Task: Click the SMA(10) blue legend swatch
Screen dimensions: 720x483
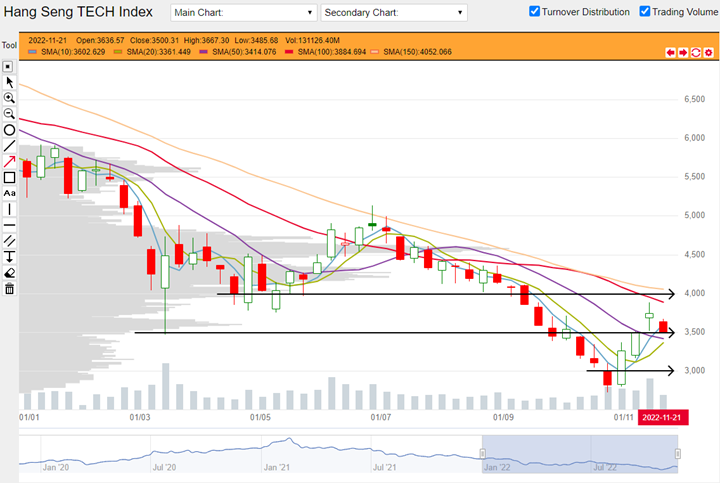Action: click(x=32, y=52)
